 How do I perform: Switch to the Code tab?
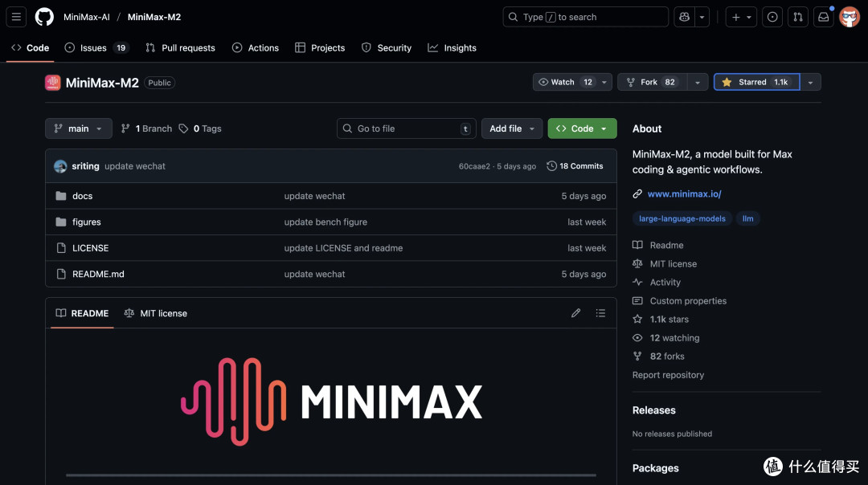pyautogui.click(x=31, y=48)
